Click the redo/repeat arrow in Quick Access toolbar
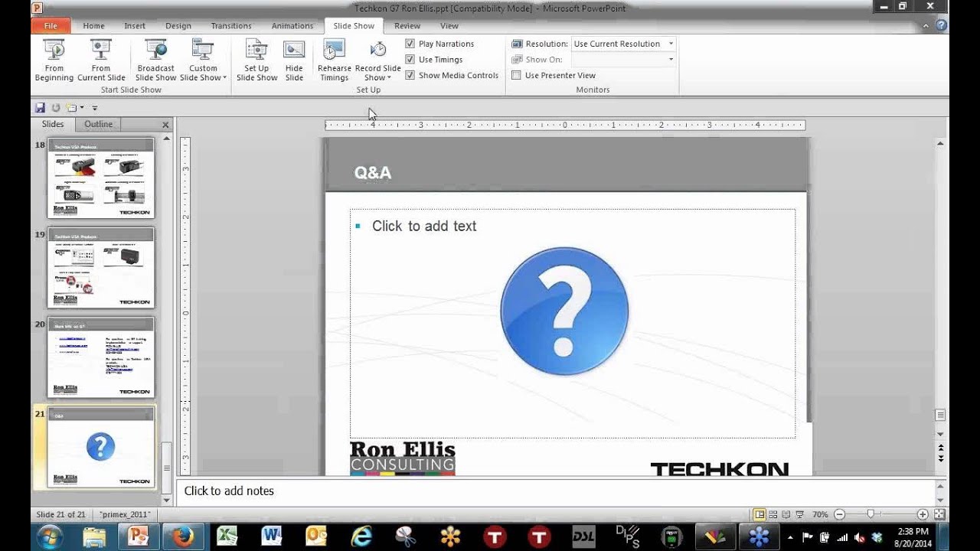This screenshot has width=980, height=551. [56, 108]
